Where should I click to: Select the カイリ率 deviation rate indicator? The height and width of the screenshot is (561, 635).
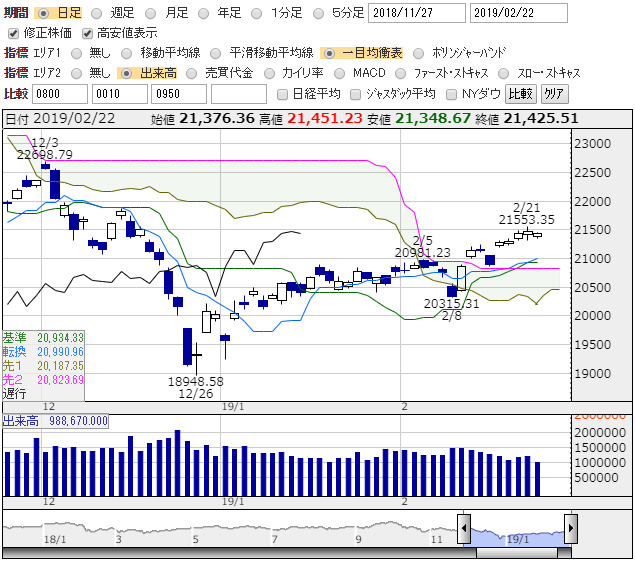pyautogui.click(x=269, y=73)
